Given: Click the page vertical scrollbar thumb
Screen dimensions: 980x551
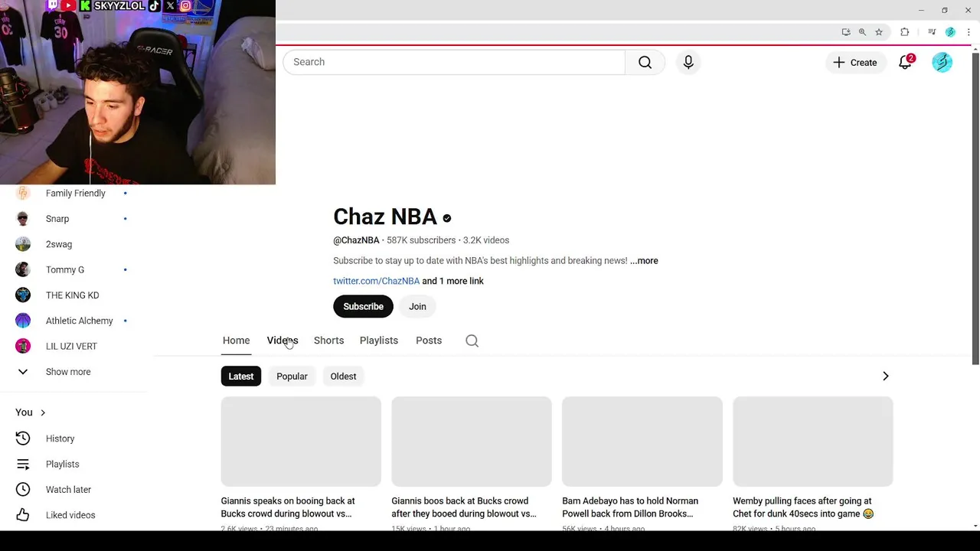Looking at the screenshot, I should click(x=975, y=207).
